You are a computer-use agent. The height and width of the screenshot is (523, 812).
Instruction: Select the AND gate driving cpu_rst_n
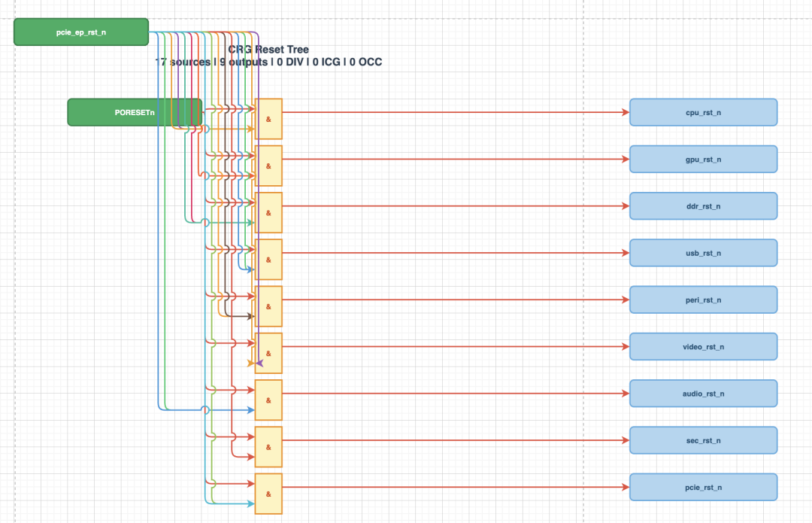click(x=268, y=119)
